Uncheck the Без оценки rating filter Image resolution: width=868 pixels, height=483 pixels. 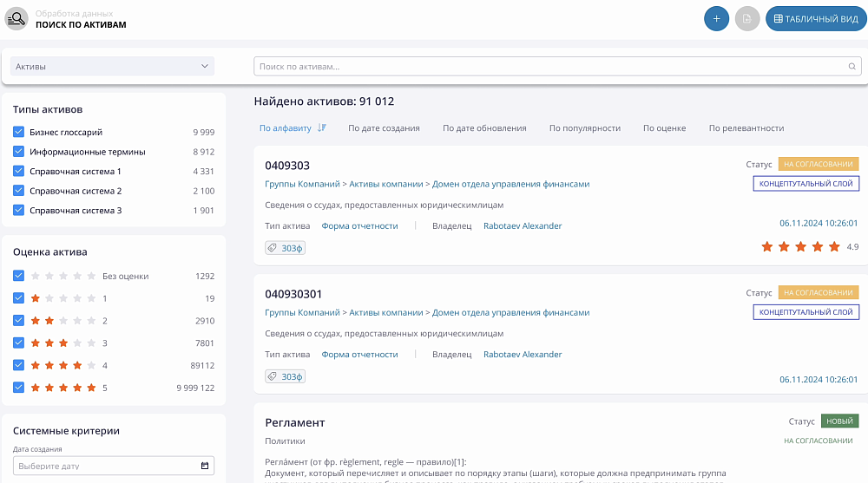pos(18,276)
